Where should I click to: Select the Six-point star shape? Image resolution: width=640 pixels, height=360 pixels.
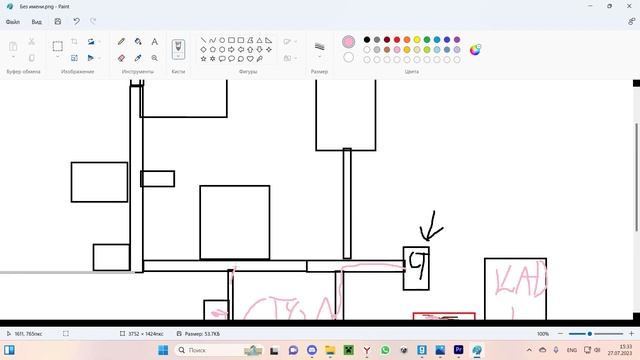(213, 59)
